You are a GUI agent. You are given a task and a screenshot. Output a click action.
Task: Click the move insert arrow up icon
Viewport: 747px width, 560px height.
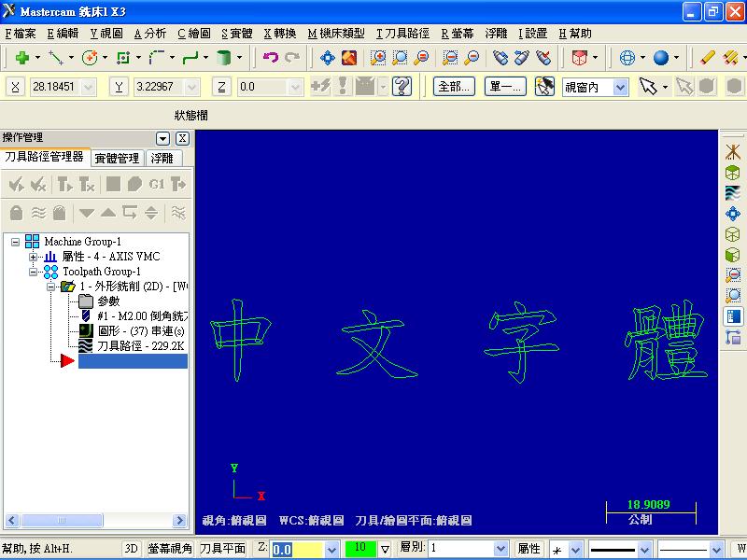click(x=108, y=213)
